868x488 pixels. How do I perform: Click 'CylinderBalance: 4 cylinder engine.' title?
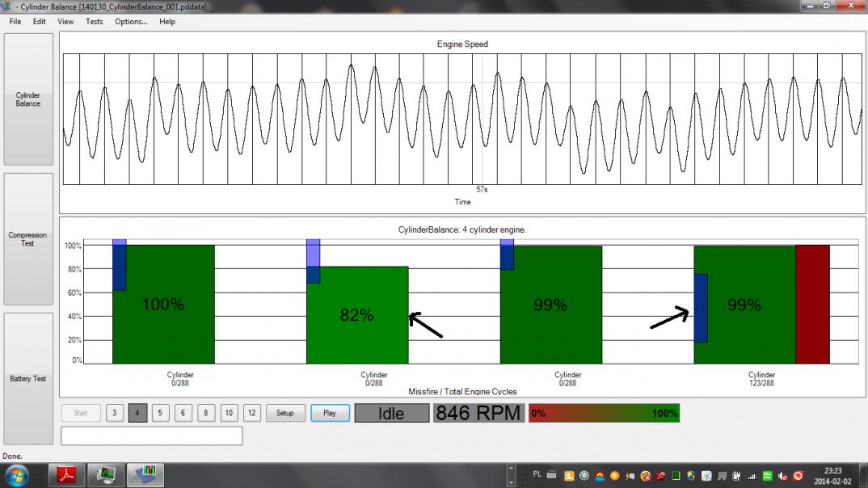coord(462,229)
